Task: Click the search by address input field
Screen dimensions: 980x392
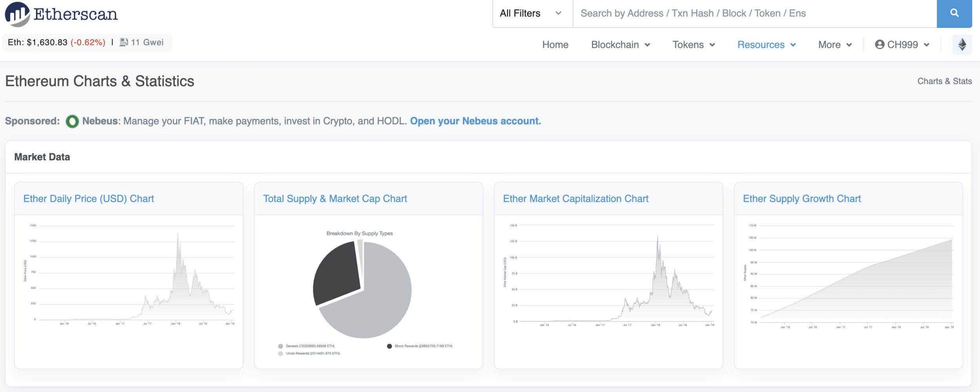Action: tap(755, 14)
